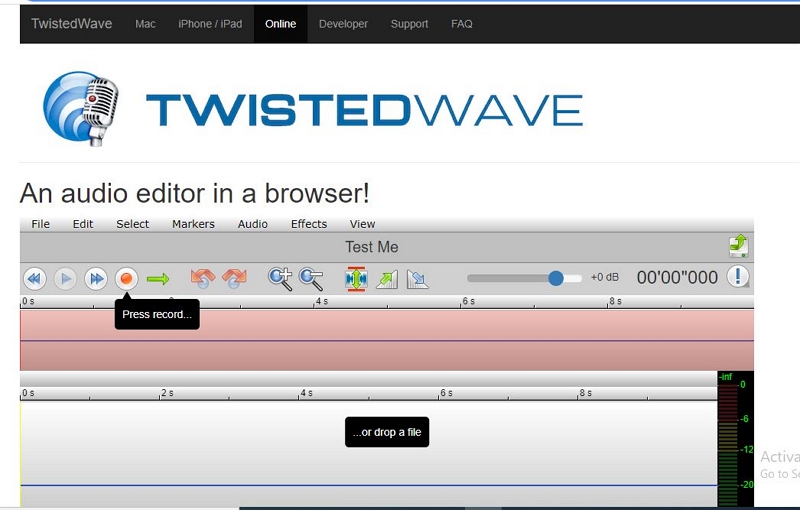Click the TwistedWave brand link in navbar
800x510 pixels.
pyautogui.click(x=71, y=23)
